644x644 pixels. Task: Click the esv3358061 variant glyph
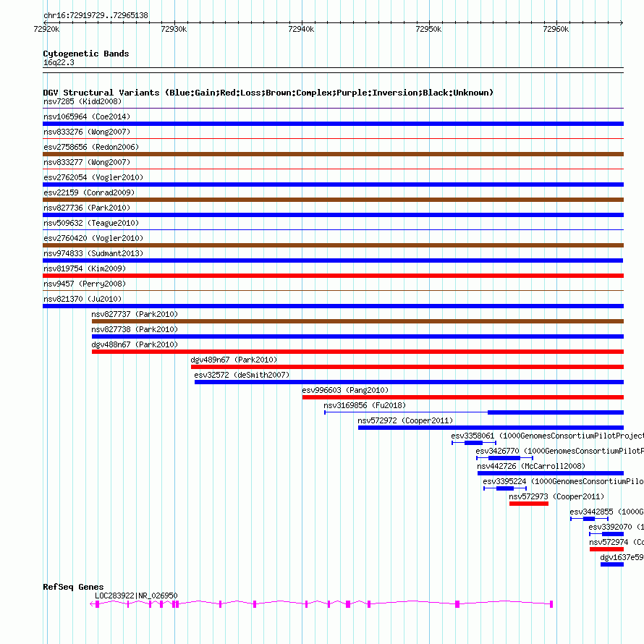point(474,443)
